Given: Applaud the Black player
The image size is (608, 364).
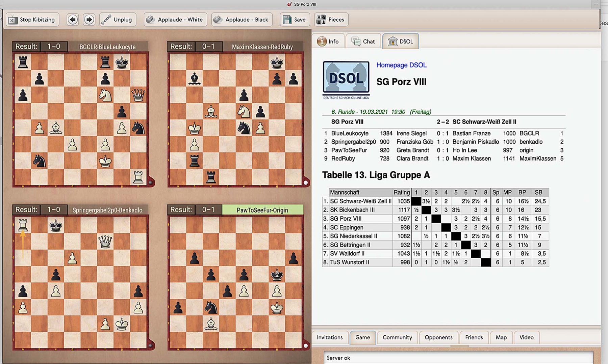Looking at the screenshot, I should pos(242,20).
